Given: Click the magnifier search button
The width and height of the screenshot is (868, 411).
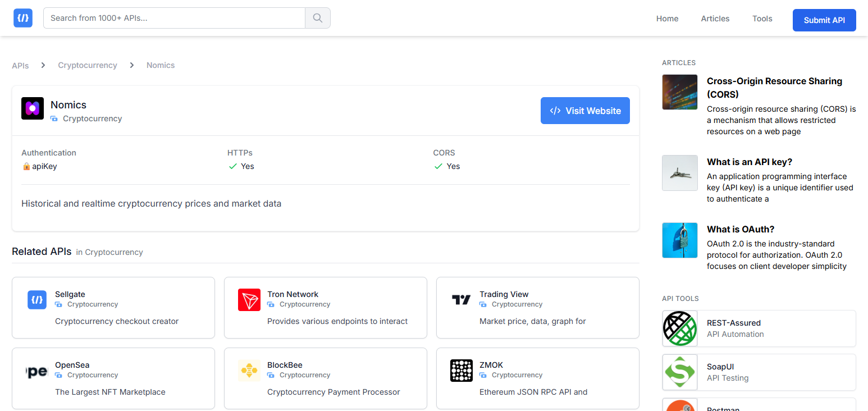Looking at the screenshot, I should pyautogui.click(x=318, y=18).
